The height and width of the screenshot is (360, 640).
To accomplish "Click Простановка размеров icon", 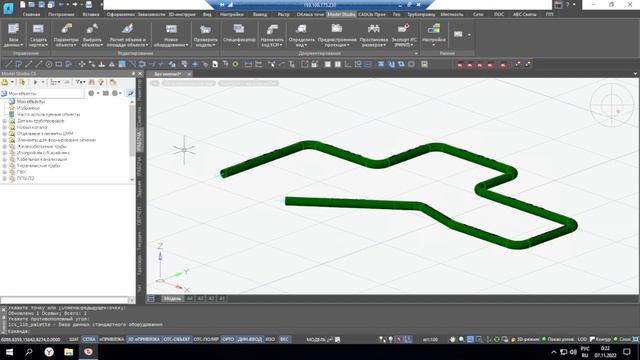I will (x=373, y=35).
